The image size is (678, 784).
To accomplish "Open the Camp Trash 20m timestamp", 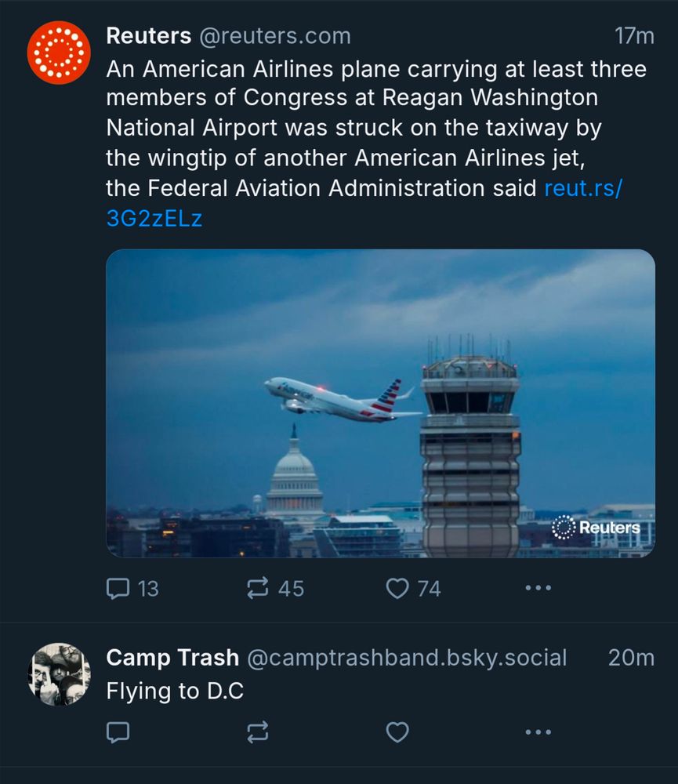I will (631, 658).
